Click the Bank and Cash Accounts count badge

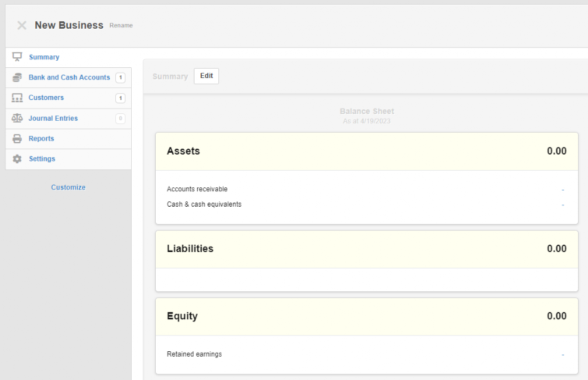(x=121, y=77)
